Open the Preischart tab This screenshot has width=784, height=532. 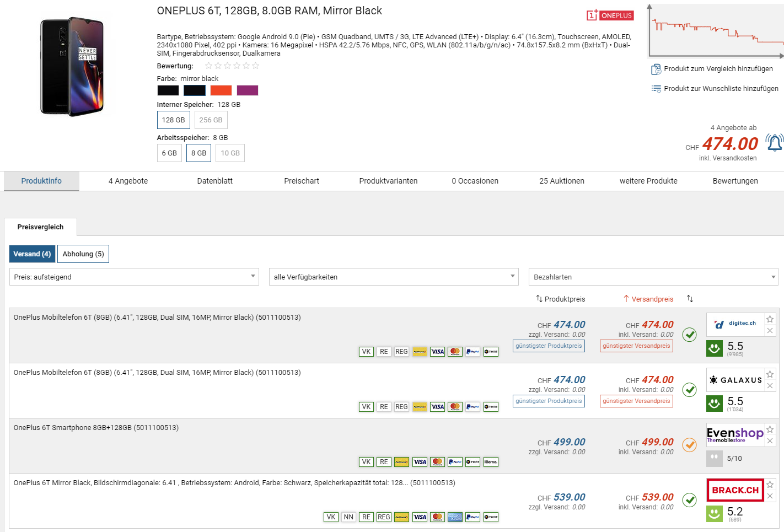(x=302, y=181)
